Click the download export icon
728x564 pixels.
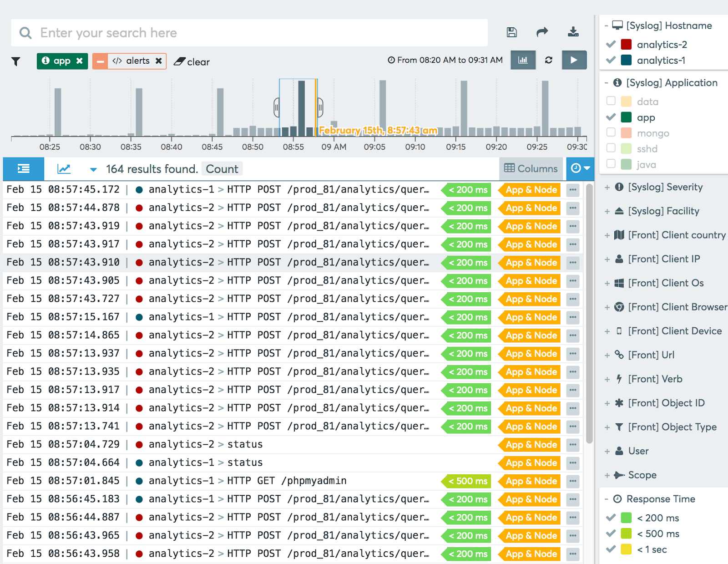click(573, 32)
